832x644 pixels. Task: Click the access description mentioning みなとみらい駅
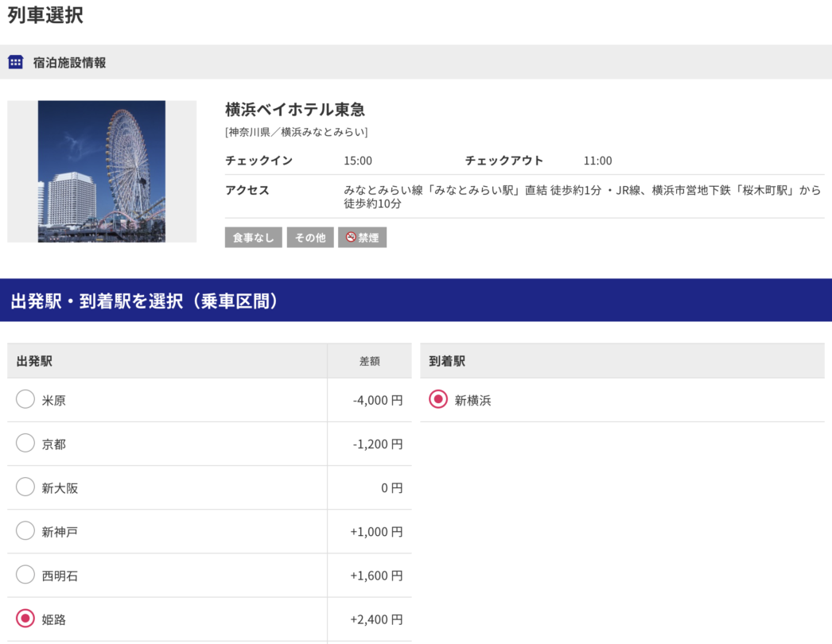click(x=582, y=197)
